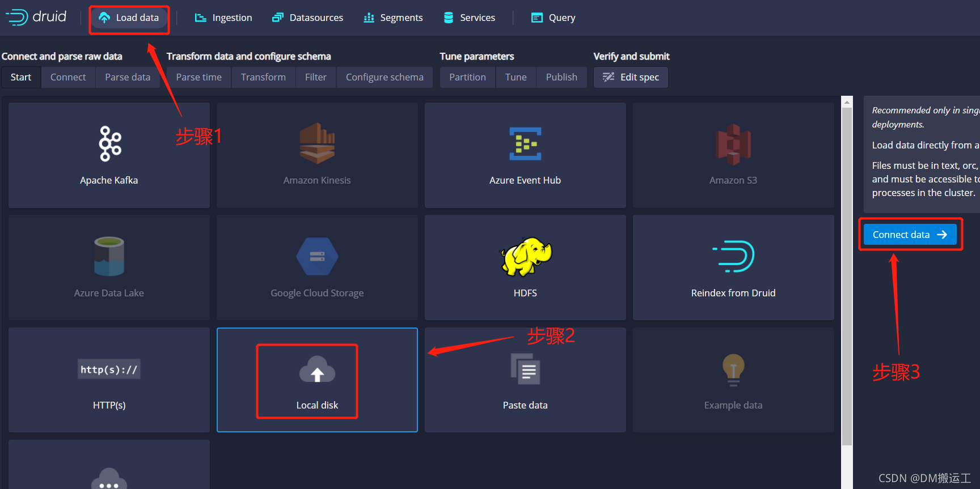Image resolution: width=980 pixels, height=489 pixels.
Task: Choose the Apache Kafka source icon
Action: click(109, 143)
